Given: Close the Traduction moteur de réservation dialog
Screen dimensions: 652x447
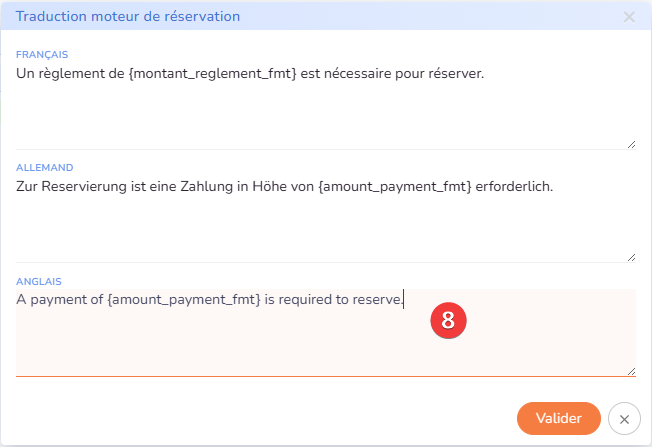Looking at the screenshot, I should coord(629,17).
